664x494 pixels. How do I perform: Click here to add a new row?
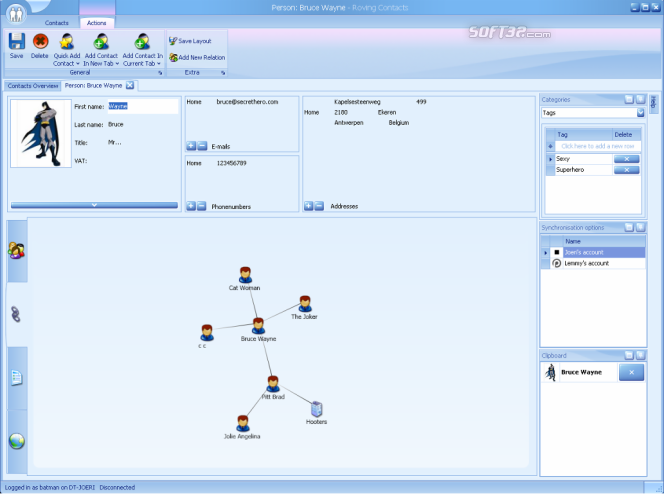[598, 146]
